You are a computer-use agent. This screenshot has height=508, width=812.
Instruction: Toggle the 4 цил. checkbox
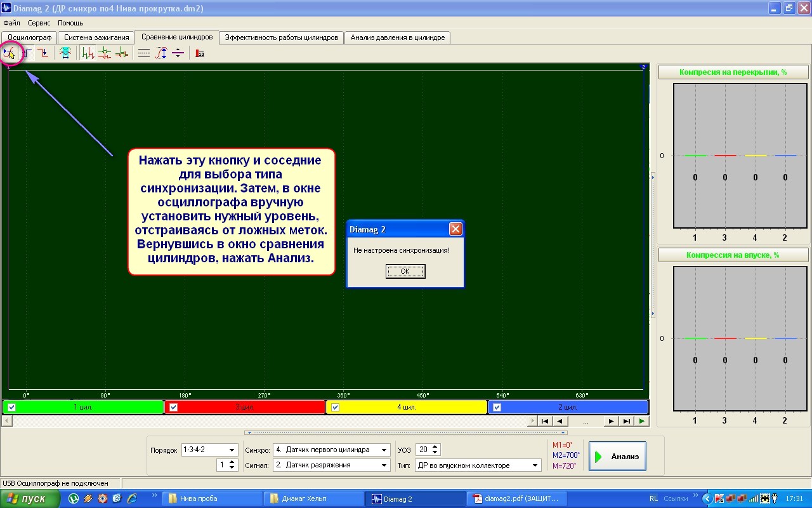tap(335, 408)
